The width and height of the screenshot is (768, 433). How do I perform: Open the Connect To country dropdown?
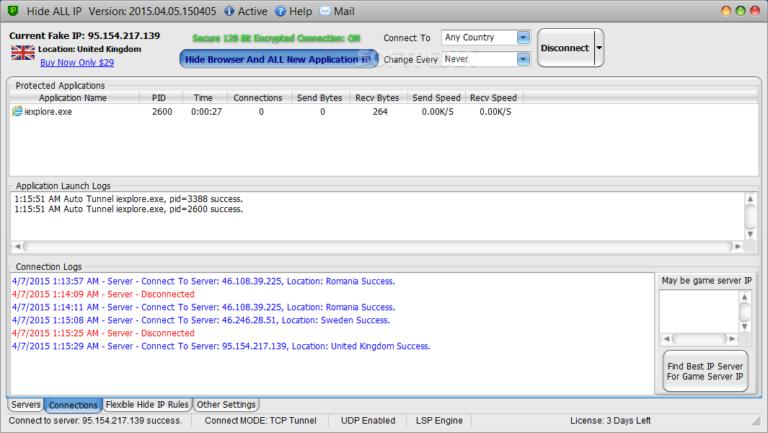524,37
